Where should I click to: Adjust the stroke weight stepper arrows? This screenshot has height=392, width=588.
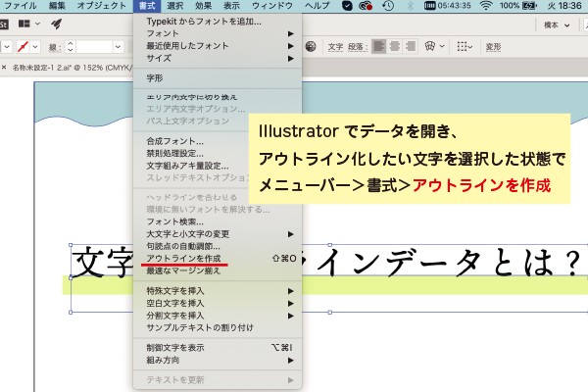(x=71, y=47)
